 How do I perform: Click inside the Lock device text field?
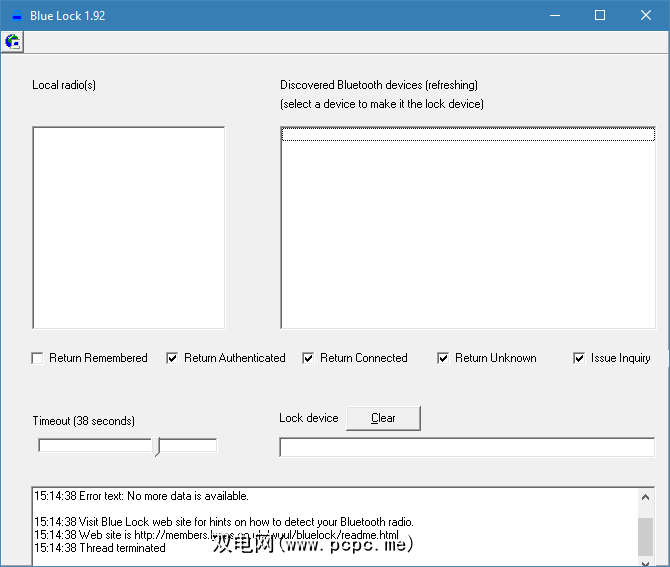click(467, 447)
